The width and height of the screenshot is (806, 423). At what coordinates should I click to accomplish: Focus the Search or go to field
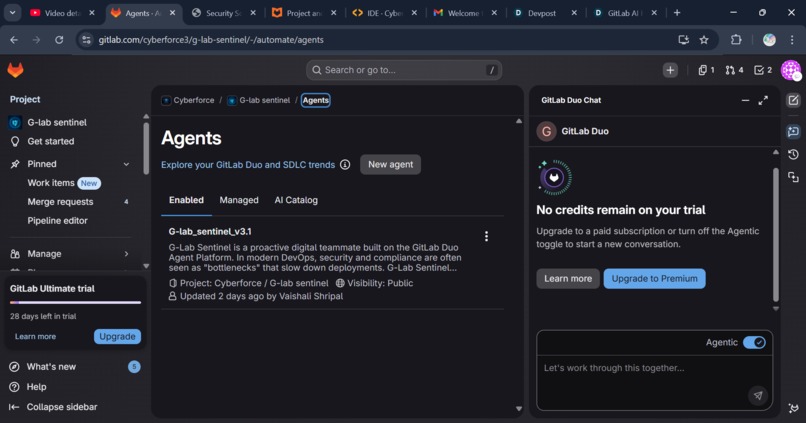coord(404,70)
